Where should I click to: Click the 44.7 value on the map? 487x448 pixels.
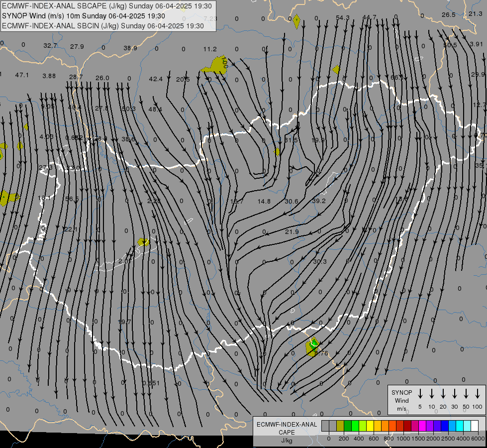click(369, 17)
